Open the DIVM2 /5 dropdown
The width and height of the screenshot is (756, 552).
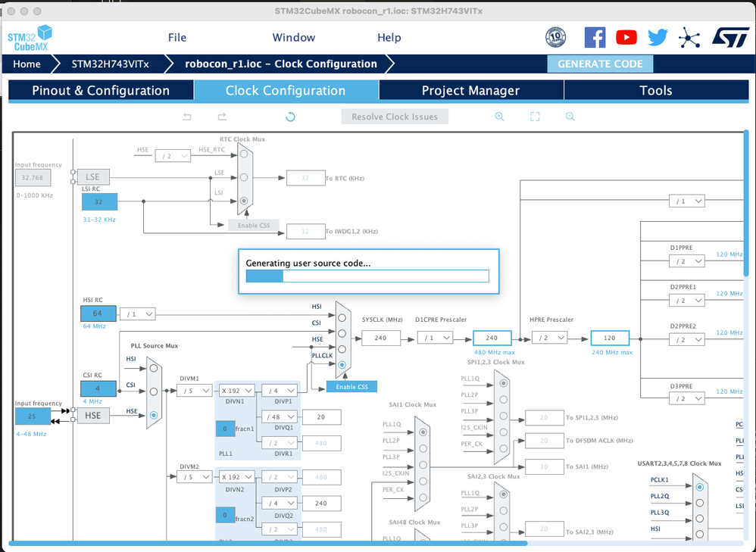(195, 477)
